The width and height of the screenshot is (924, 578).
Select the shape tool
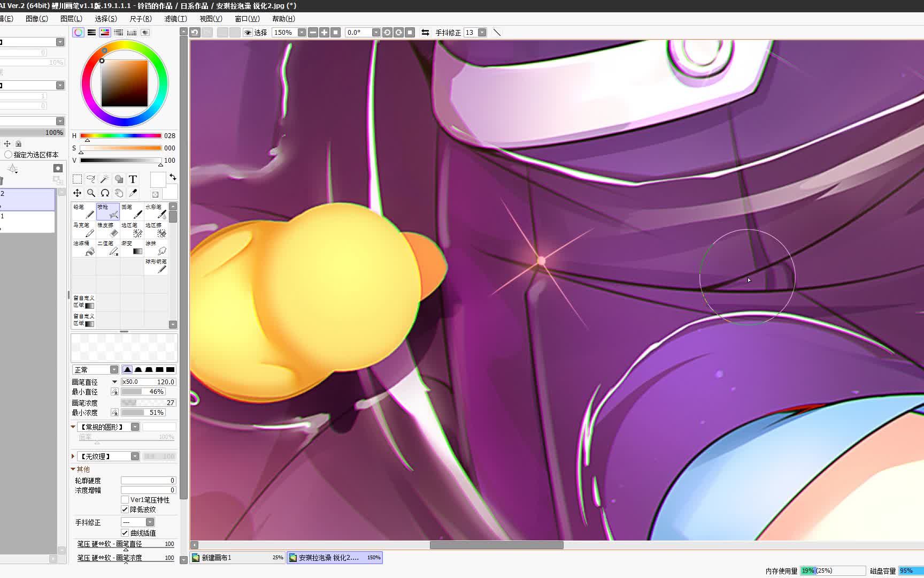click(x=119, y=179)
